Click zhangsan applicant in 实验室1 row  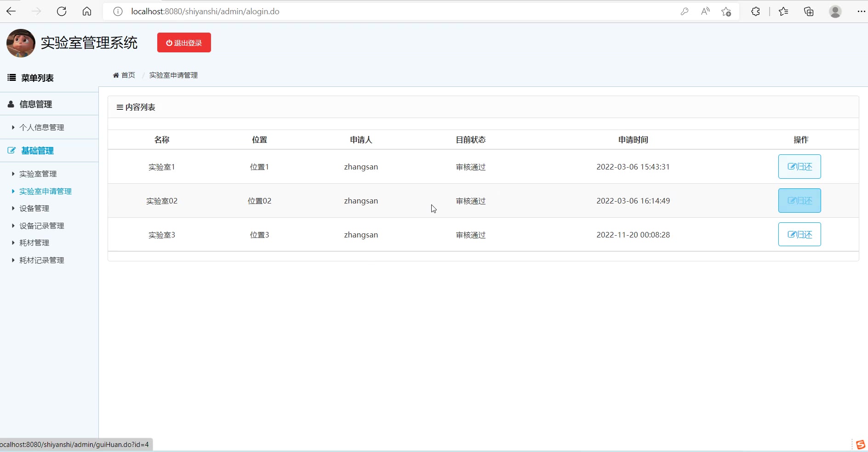pos(361,167)
